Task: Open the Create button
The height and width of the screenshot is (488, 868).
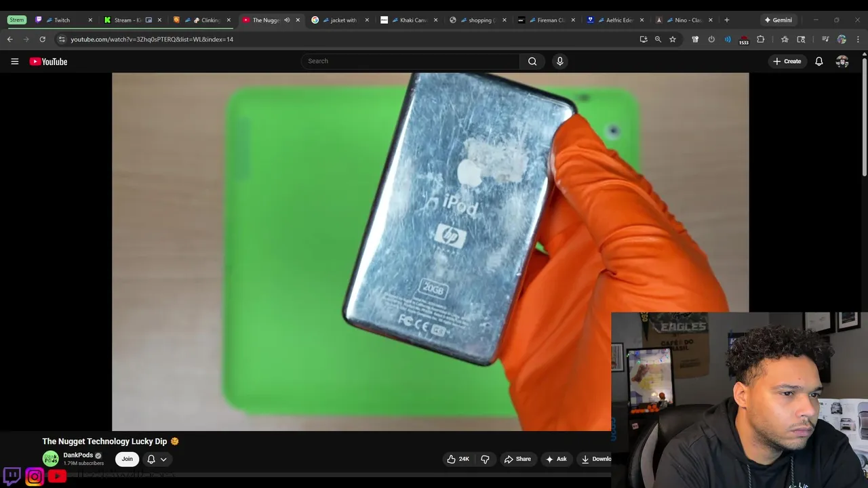Action: 787,62
